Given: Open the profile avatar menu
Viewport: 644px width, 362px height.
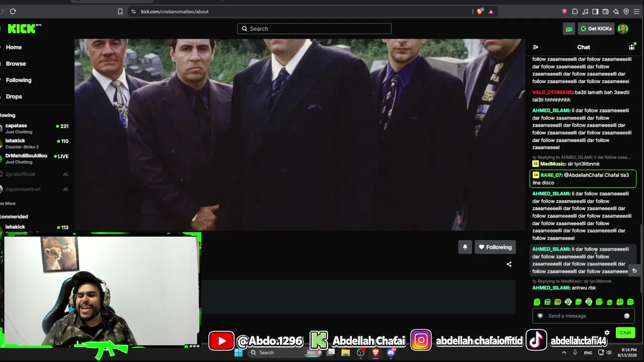Looking at the screenshot, I should pos(623,29).
